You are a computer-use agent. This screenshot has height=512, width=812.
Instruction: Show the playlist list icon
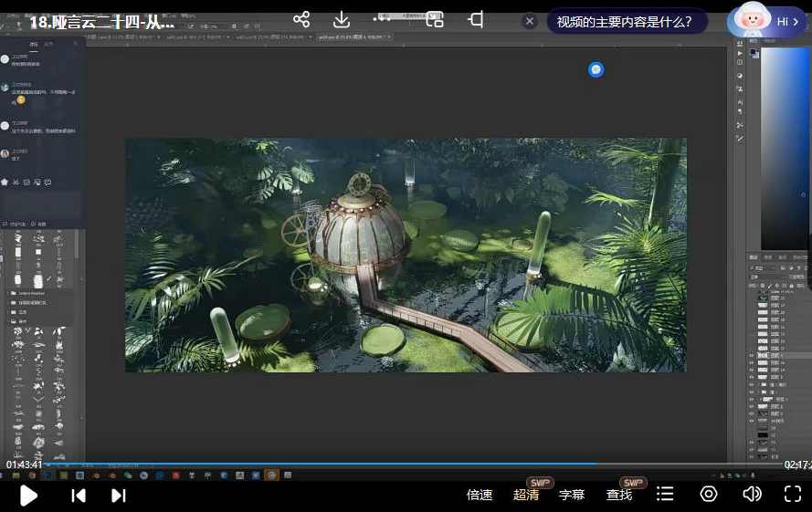click(665, 494)
